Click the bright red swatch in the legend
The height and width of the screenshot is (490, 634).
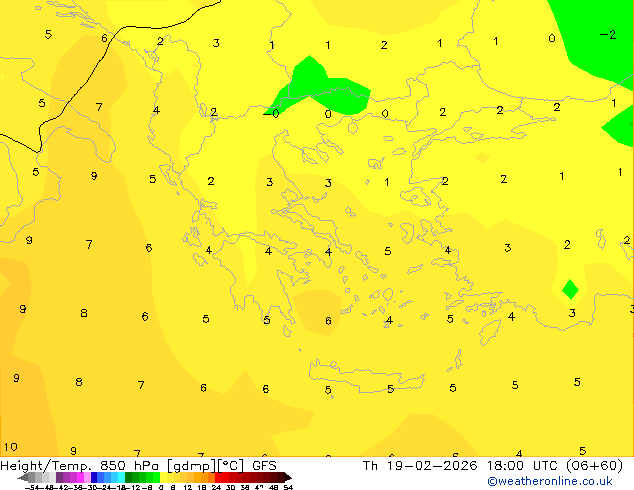[218, 478]
